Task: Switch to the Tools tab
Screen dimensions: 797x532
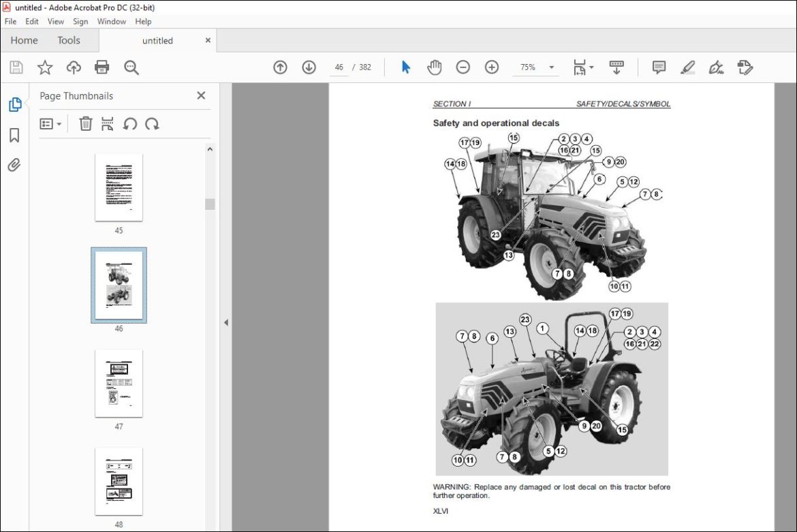Action: coord(68,40)
